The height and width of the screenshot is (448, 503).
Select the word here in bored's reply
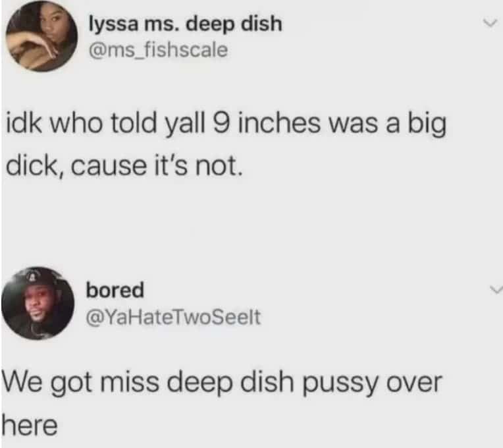point(30,426)
